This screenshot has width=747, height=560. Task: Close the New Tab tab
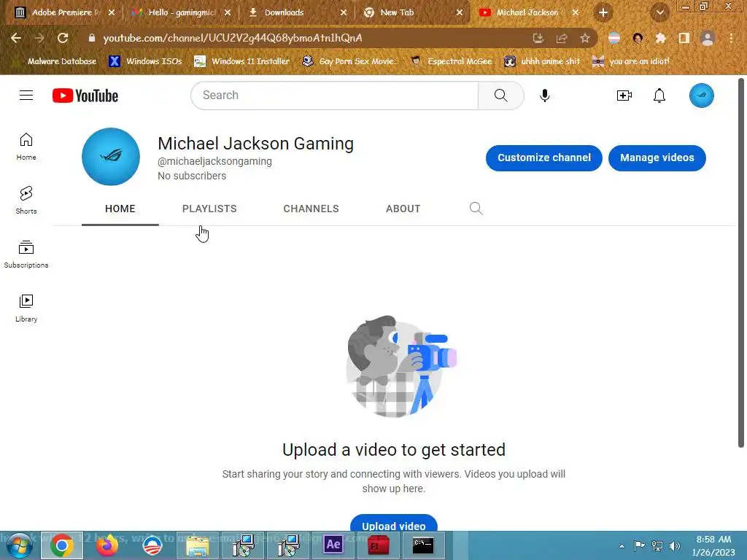pyautogui.click(x=460, y=12)
